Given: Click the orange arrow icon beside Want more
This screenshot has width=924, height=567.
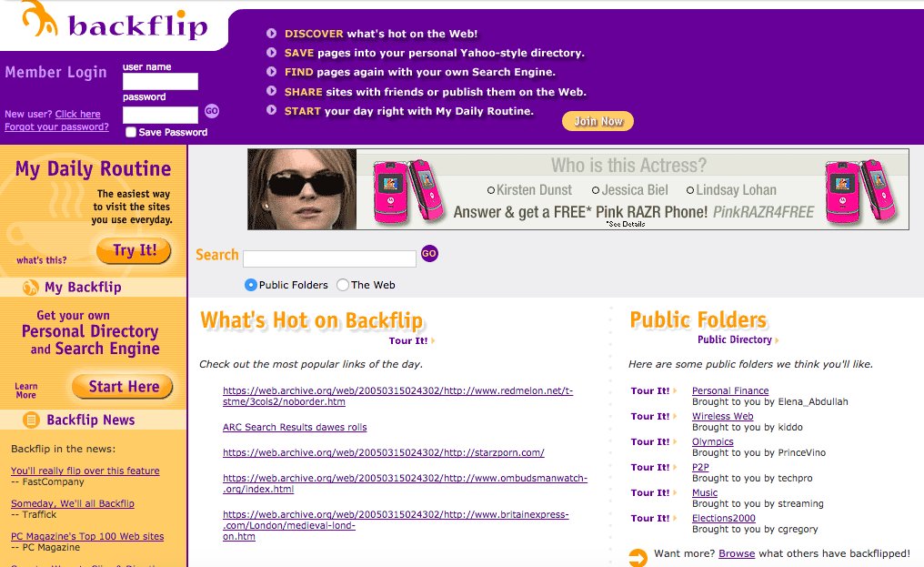Looking at the screenshot, I should [x=638, y=558].
